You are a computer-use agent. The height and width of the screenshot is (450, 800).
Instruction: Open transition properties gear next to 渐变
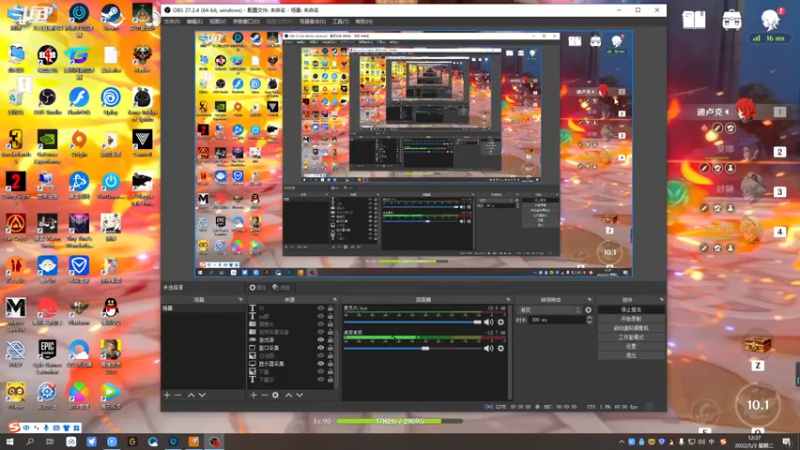[588, 310]
